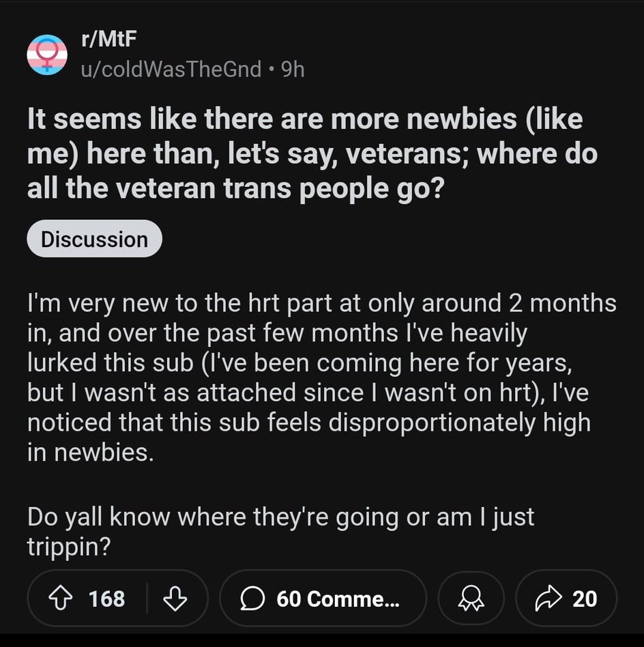This screenshot has height=647, width=644.
Task: Downvote the post with the down arrow
Action: click(176, 599)
